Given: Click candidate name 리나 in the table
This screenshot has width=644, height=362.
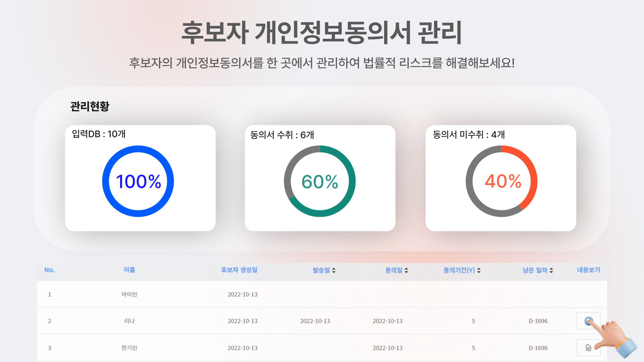Looking at the screenshot, I should click(129, 321).
